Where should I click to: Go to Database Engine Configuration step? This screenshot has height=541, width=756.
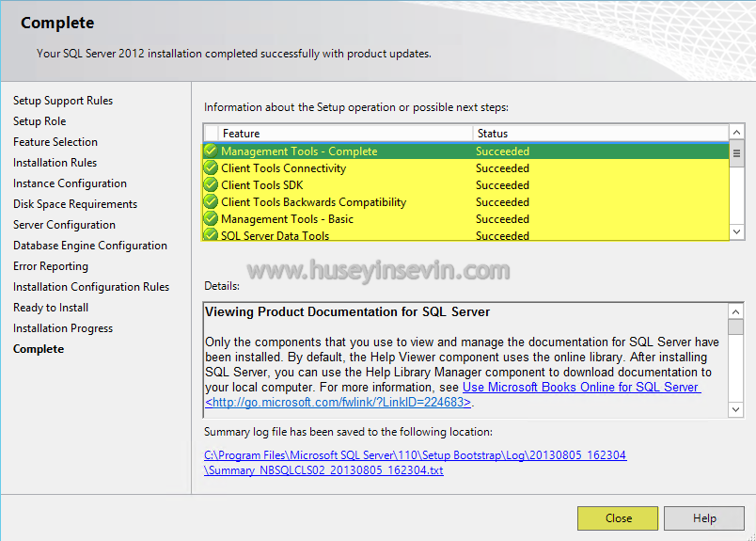point(90,246)
